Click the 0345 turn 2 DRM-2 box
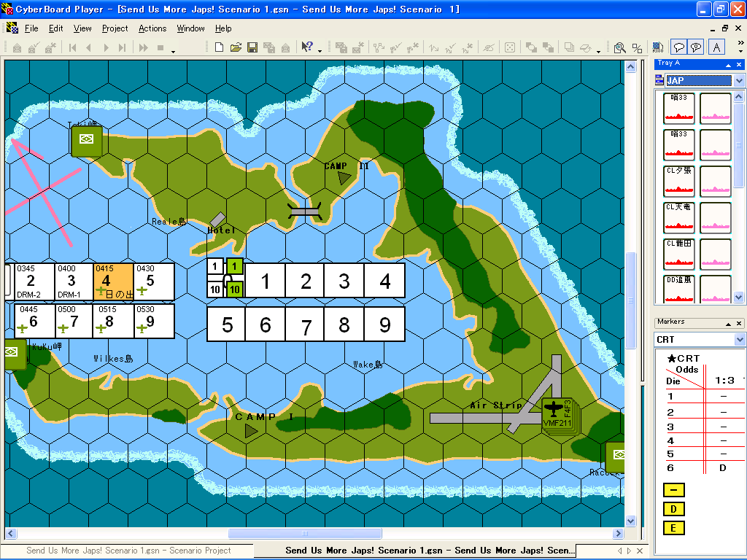 click(34, 281)
